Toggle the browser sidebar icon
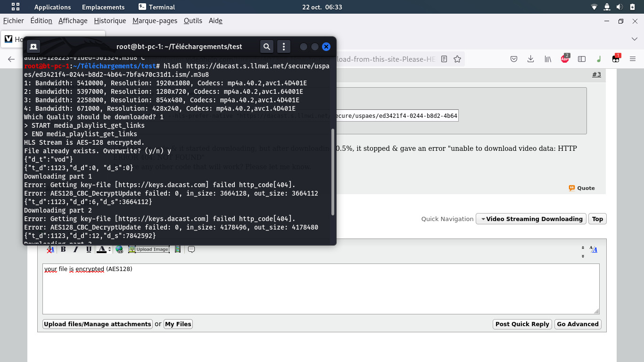644x362 pixels. (582, 59)
